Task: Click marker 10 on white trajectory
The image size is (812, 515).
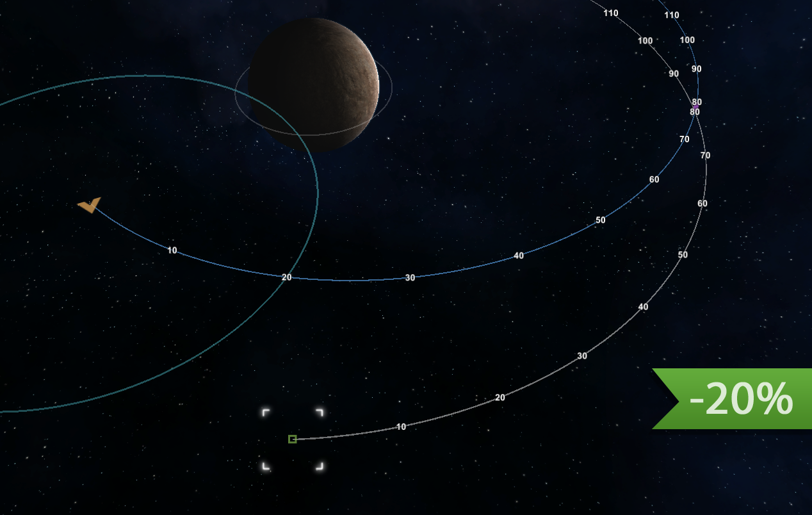Action: click(x=401, y=427)
